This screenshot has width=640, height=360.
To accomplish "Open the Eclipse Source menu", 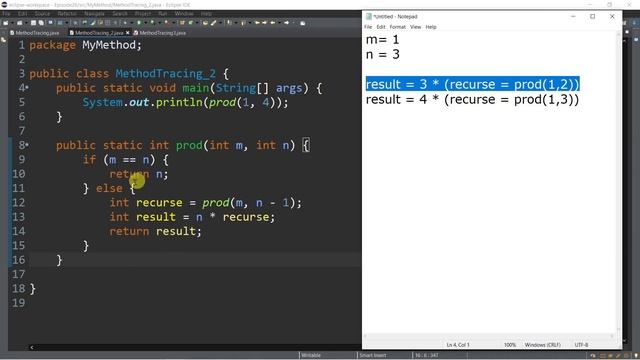I will point(42,13).
